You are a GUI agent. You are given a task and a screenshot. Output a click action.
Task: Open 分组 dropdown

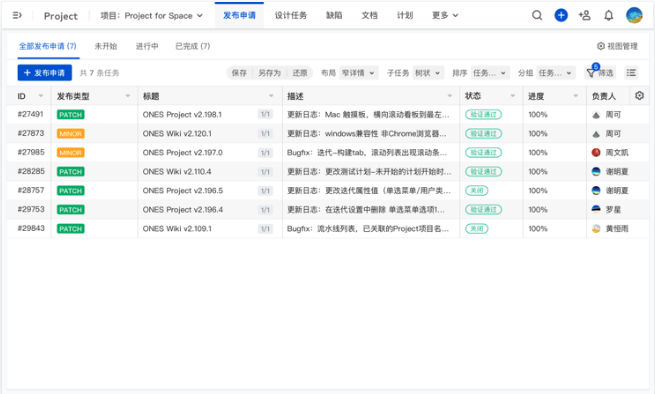pyautogui.click(x=556, y=73)
